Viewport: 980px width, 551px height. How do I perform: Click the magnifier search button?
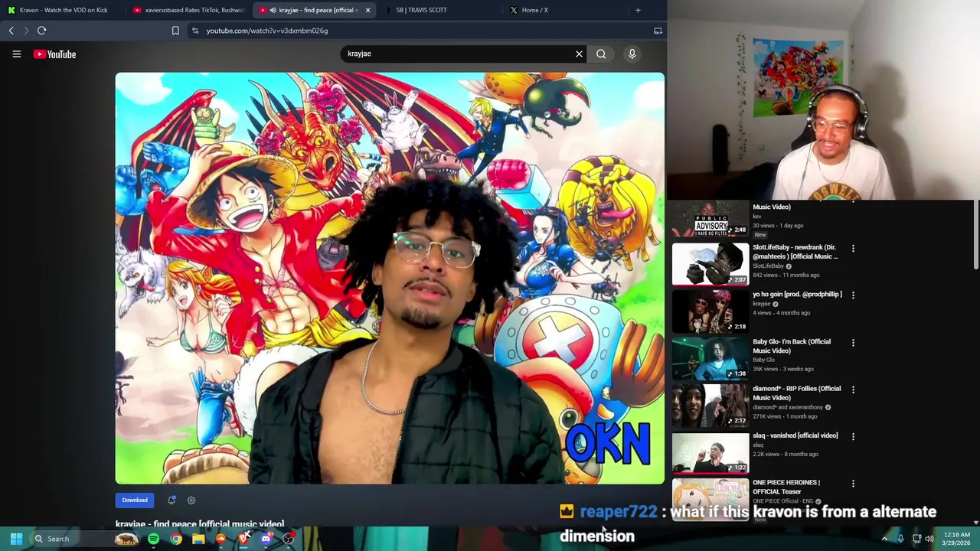pyautogui.click(x=601, y=54)
